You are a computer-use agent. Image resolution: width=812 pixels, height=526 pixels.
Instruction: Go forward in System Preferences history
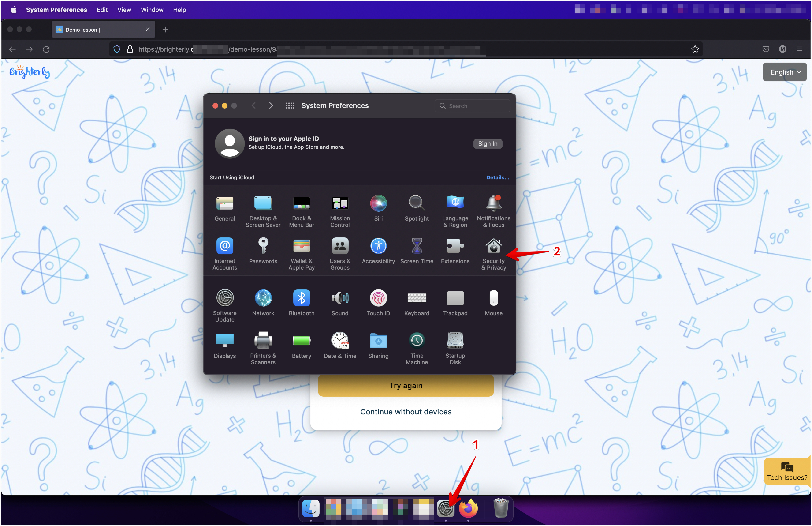(271, 105)
